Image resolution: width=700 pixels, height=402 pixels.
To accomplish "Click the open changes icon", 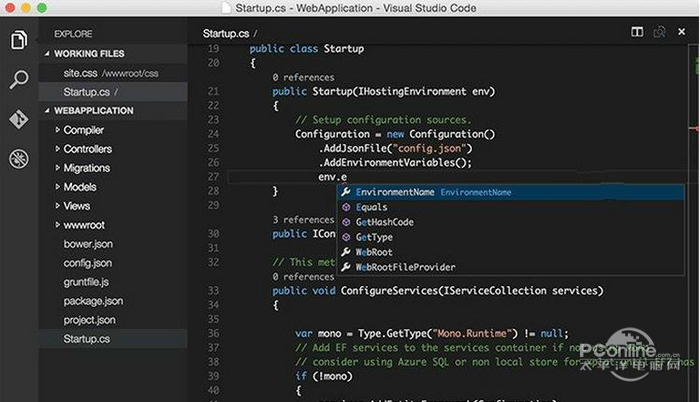I will [660, 33].
